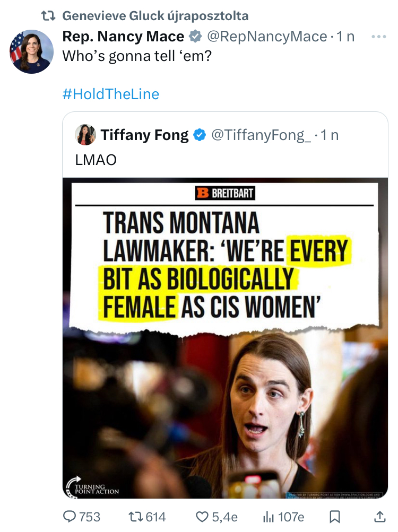Like the post via the heart icon
Viewport: 398px width, 532px height.
(202, 516)
